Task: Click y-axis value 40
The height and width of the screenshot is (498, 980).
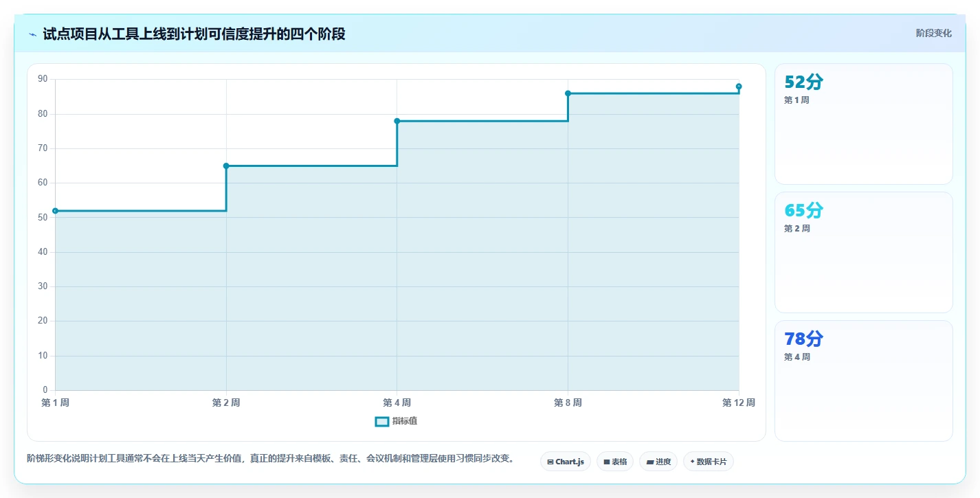Action: (43, 252)
